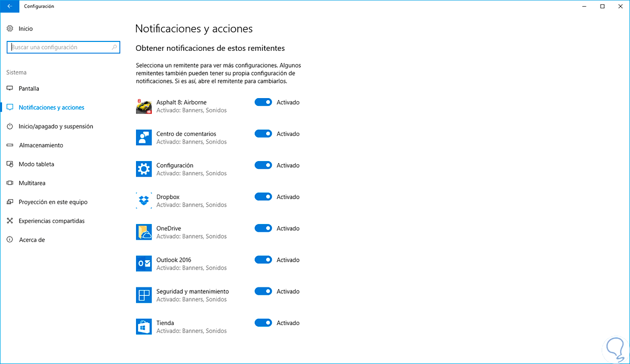Go to Inicio settings home
The width and height of the screenshot is (630, 364).
point(25,29)
